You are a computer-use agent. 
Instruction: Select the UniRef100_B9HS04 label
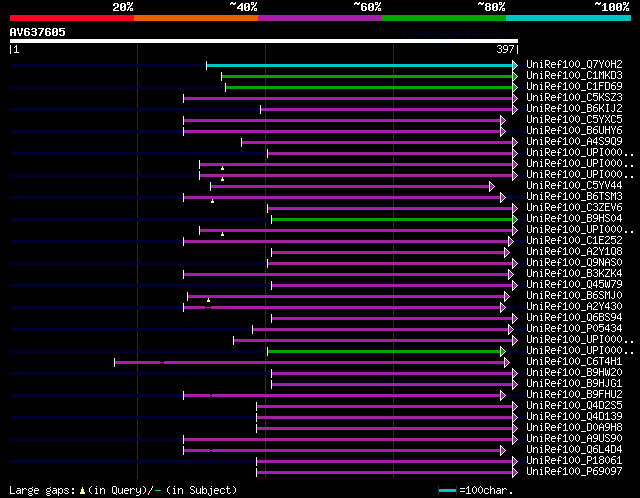coord(574,219)
